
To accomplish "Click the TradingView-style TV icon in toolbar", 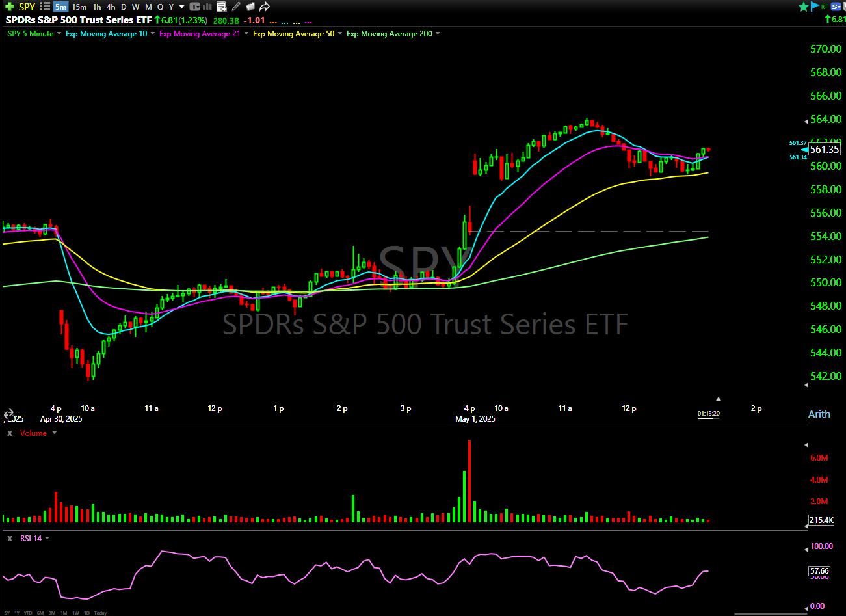I will [194, 7].
